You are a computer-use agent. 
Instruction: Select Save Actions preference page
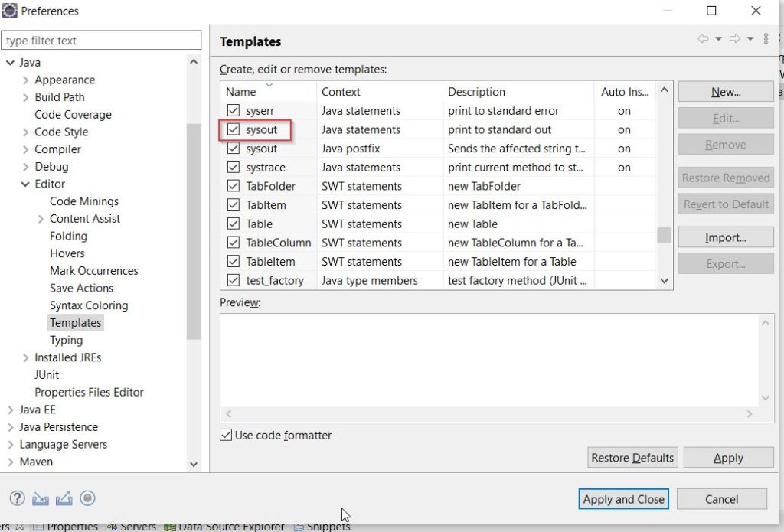tap(81, 288)
